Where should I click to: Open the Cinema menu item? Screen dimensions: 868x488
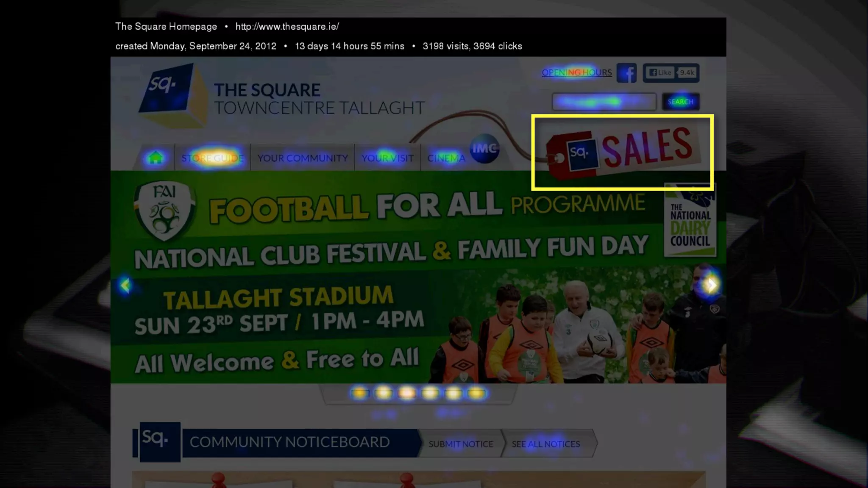[x=446, y=158]
